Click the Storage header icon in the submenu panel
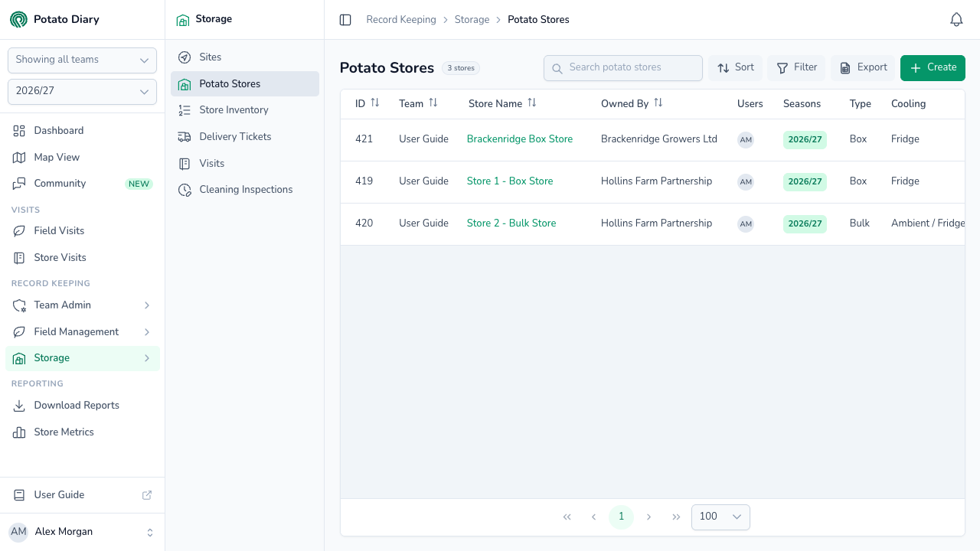Screen dimensions: 980x551 point(183,20)
